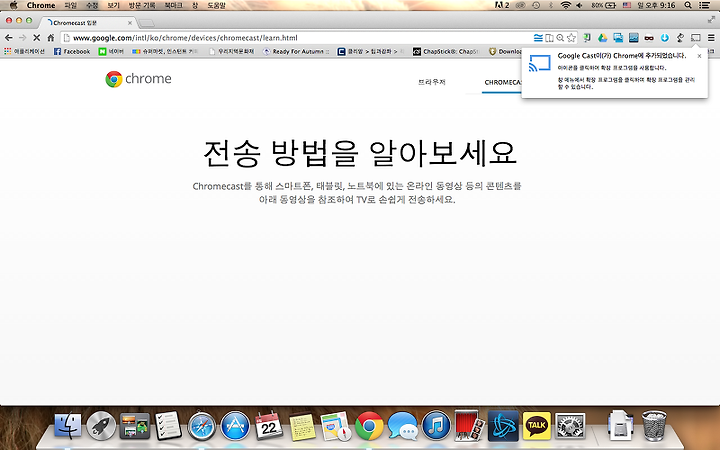Open the 우리지역문화재 bookmark
The height and width of the screenshot is (450, 720).
point(231,51)
